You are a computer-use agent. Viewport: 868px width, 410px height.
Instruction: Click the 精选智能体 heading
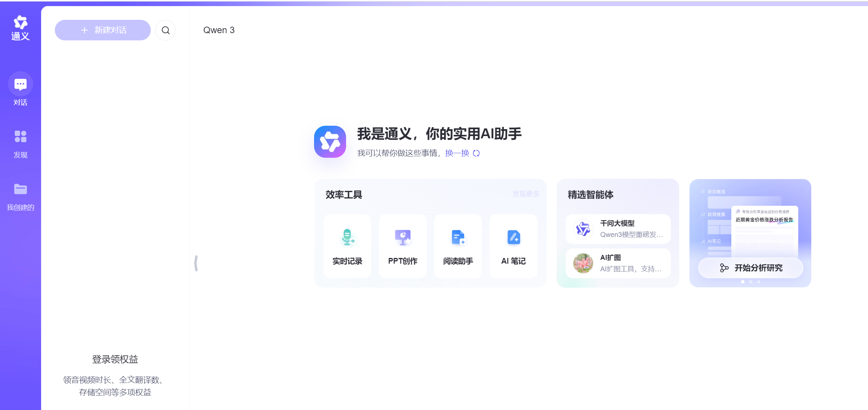point(590,195)
